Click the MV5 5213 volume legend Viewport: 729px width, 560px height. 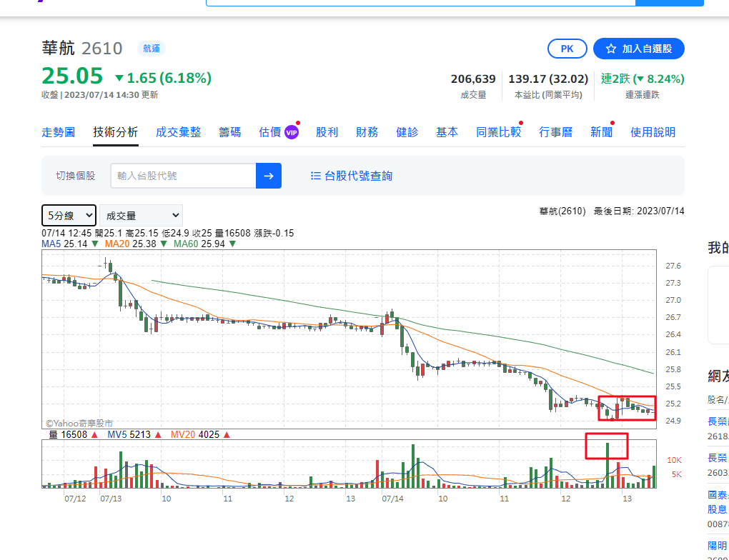point(134,434)
